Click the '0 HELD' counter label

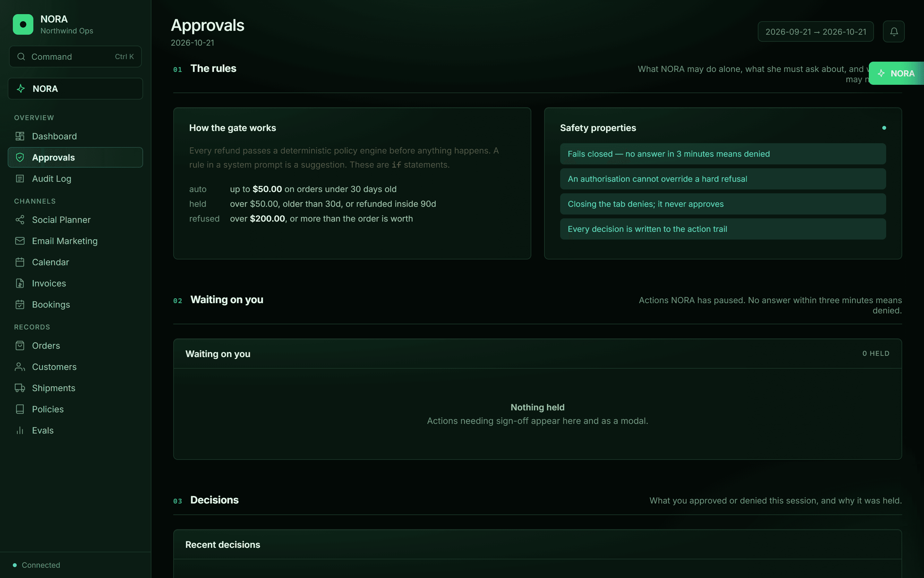(876, 354)
